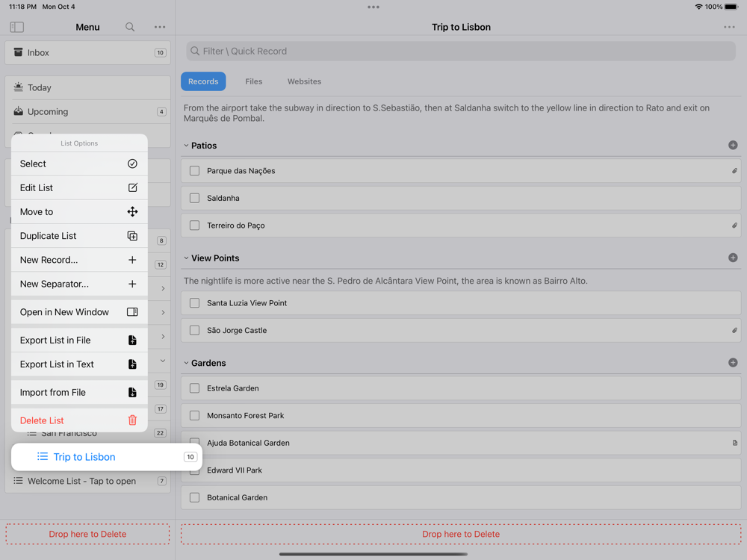747x560 pixels.
Task: Click the red Delete List trash icon
Action: (x=132, y=420)
